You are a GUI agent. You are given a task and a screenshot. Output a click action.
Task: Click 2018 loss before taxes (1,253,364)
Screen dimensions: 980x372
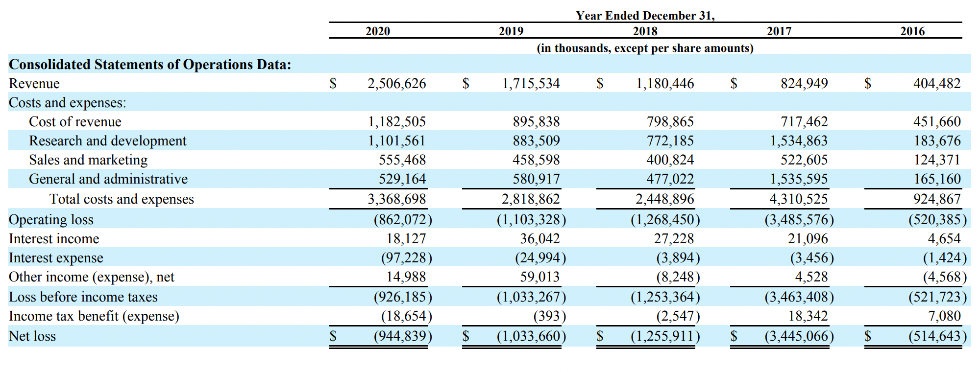click(x=665, y=297)
